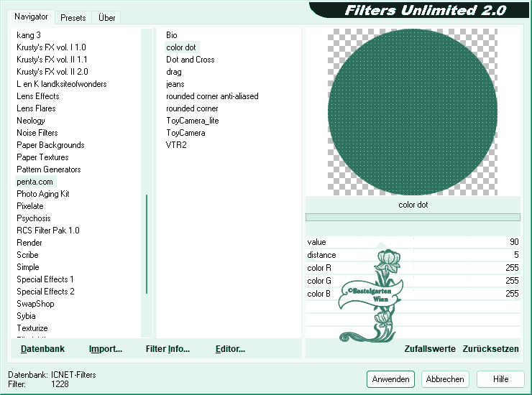The height and width of the screenshot is (395, 532).
Task: Select 'Pattern Generators' category
Action: [49, 169]
